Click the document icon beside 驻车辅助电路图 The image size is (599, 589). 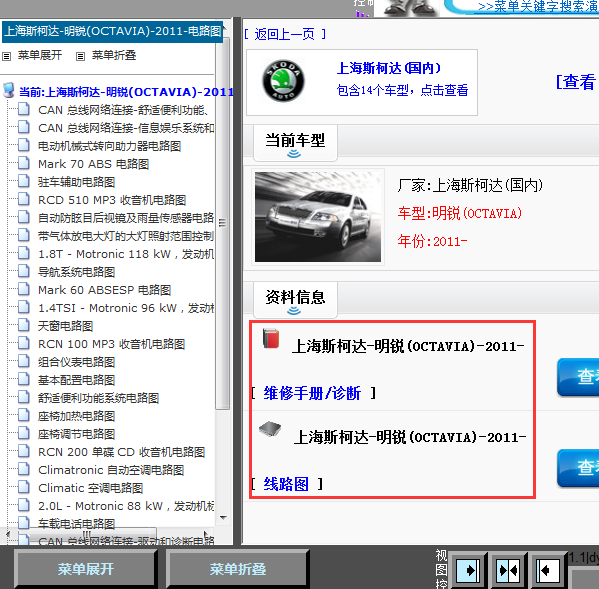(24, 181)
